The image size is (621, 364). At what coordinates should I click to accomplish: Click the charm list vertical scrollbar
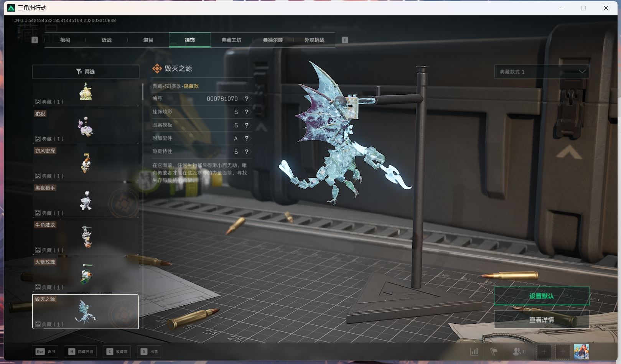pos(143,92)
